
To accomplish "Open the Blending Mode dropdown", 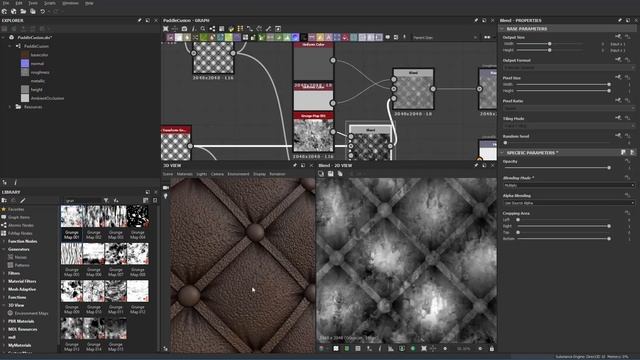I will [x=569, y=185].
